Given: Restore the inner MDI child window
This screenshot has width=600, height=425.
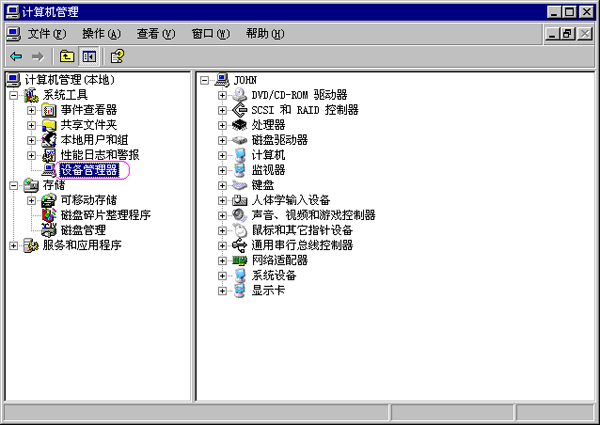Looking at the screenshot, I should point(567,34).
